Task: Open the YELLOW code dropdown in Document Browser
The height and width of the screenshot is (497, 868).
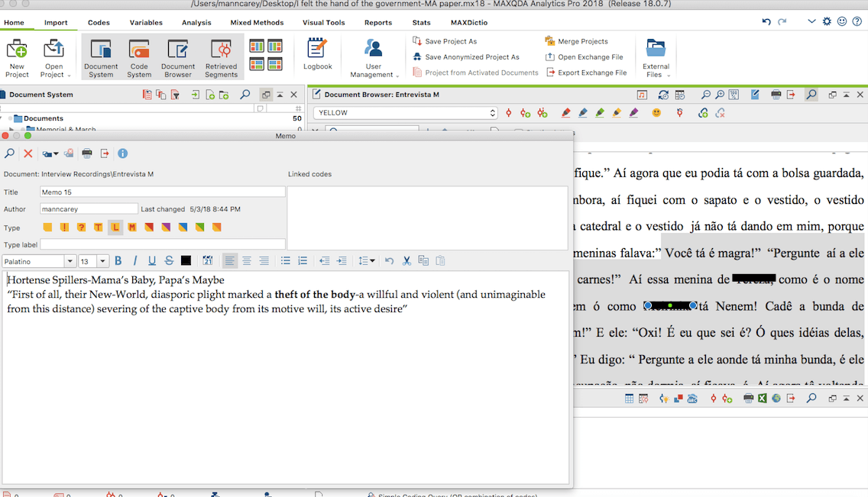Action: click(405, 113)
